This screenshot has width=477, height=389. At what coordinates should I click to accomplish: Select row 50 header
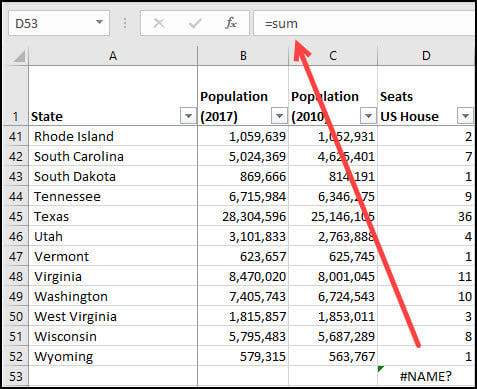tap(16, 316)
